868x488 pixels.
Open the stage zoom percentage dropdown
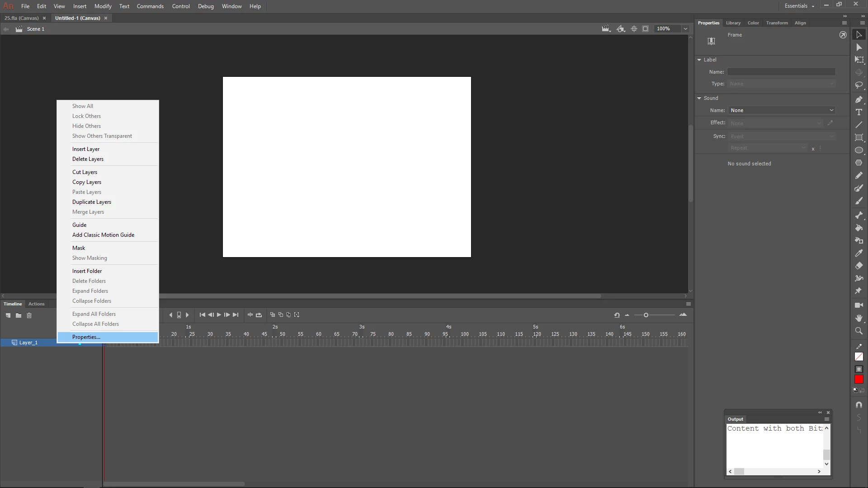click(x=685, y=29)
